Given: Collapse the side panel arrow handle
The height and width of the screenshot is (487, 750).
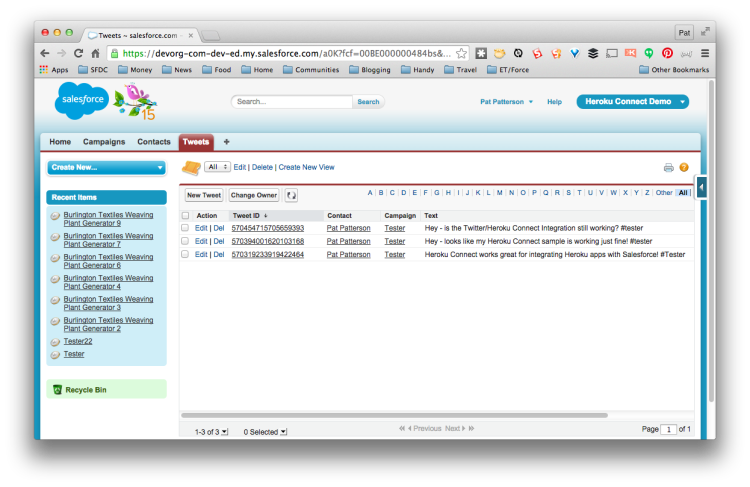Looking at the screenshot, I should pos(701,187).
